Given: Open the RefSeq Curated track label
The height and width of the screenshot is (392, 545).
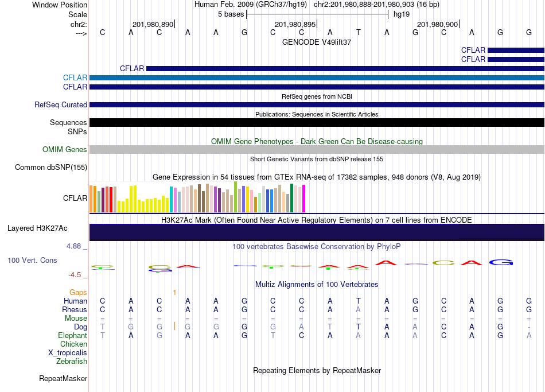Looking at the screenshot, I should tap(61, 104).
